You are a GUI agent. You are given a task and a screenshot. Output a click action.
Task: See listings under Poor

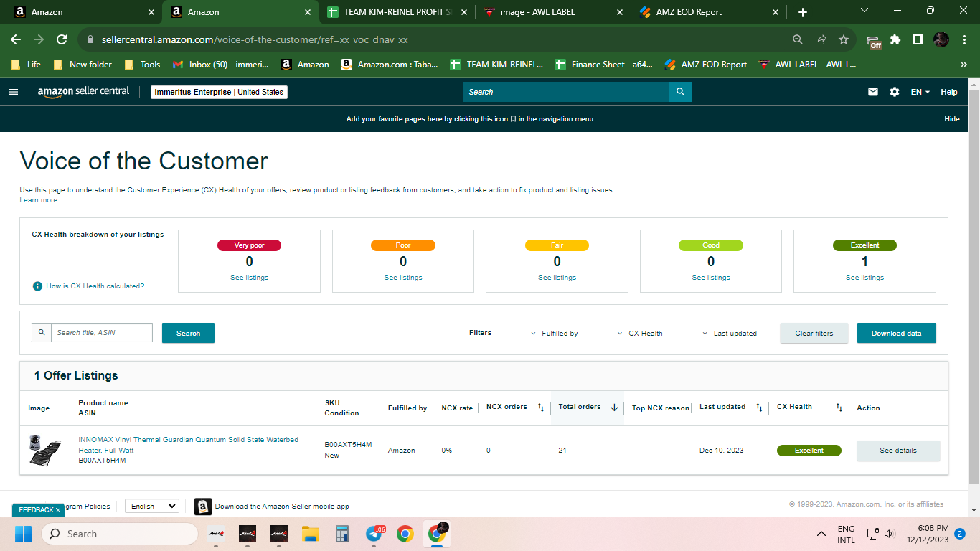click(403, 278)
